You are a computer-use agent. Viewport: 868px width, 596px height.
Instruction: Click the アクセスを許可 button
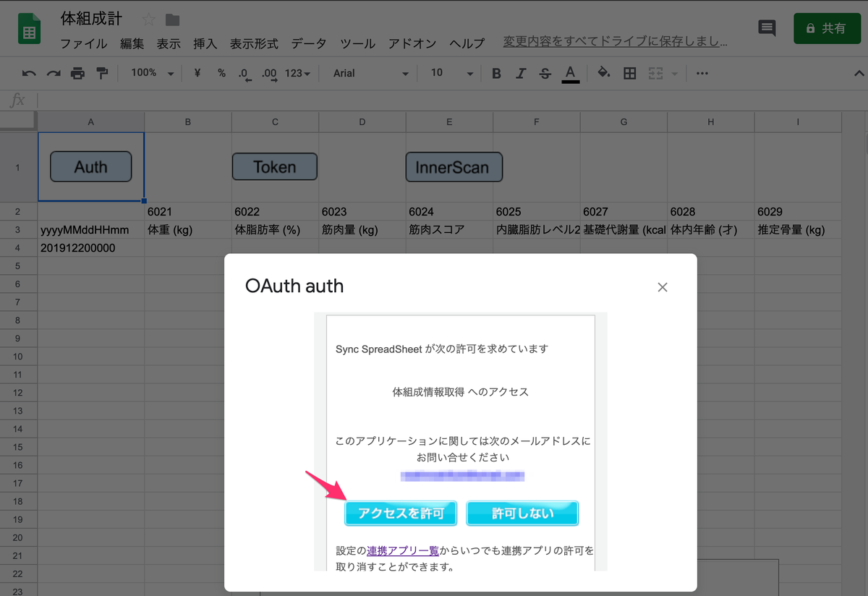pyautogui.click(x=400, y=514)
